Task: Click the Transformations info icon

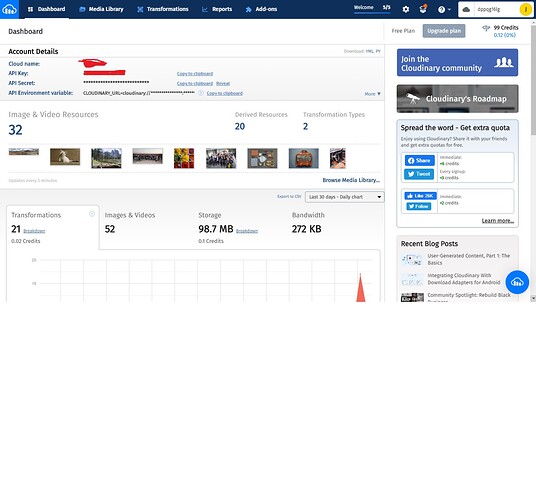Action: coord(92,214)
